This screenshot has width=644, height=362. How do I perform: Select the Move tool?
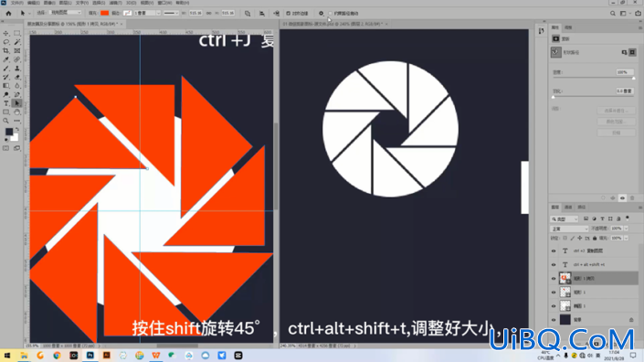[x=5, y=33]
